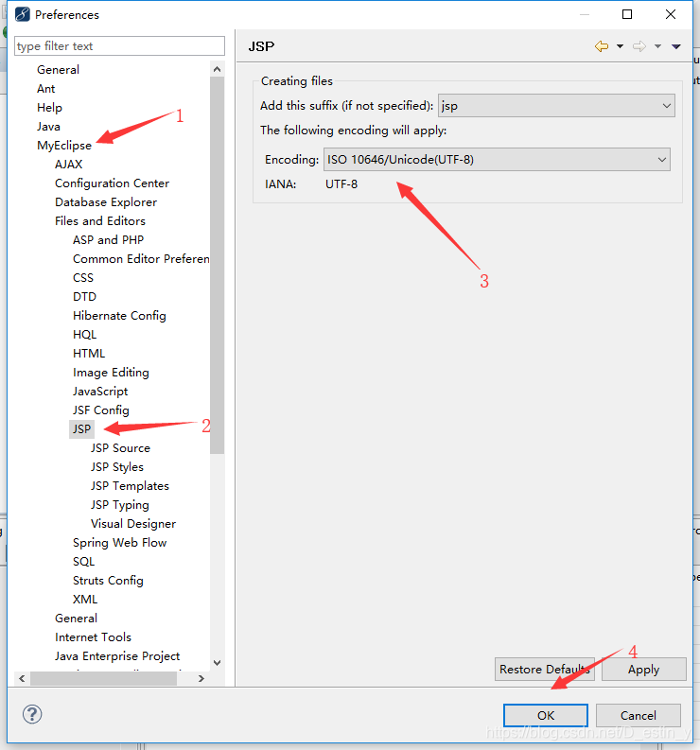Select JavaScript editor preferences
Screen dimensions: 700x750
click(100, 392)
